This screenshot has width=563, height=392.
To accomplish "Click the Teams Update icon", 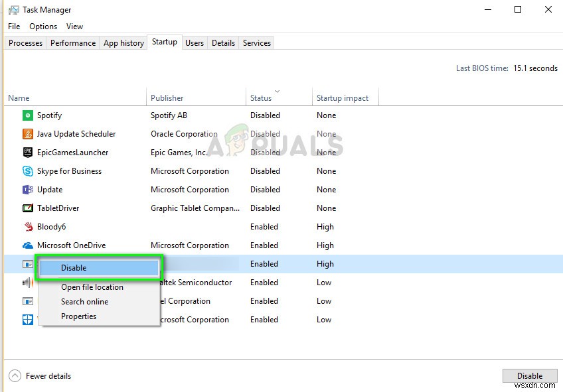I will click(28, 190).
